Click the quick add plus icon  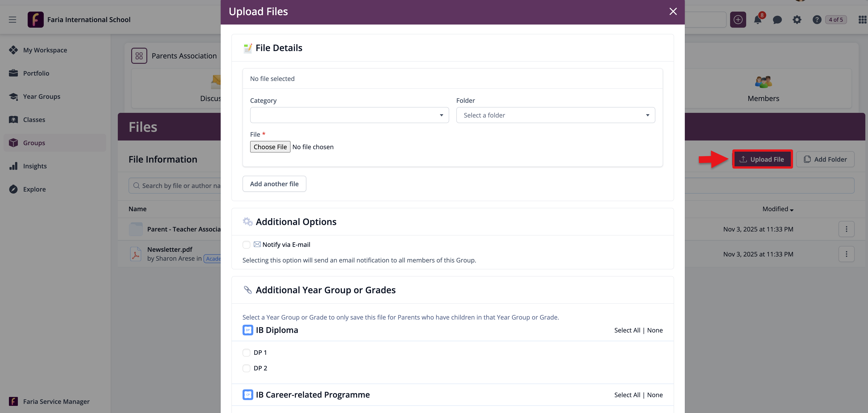pos(738,20)
